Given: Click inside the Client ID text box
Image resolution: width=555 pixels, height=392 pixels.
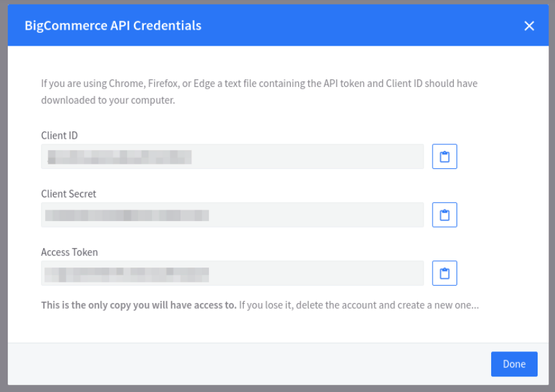Looking at the screenshot, I should point(232,156).
